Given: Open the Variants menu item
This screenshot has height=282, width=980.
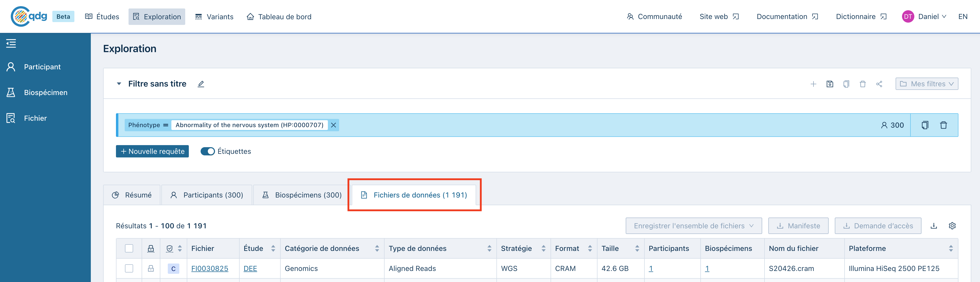Looking at the screenshot, I should (x=214, y=17).
